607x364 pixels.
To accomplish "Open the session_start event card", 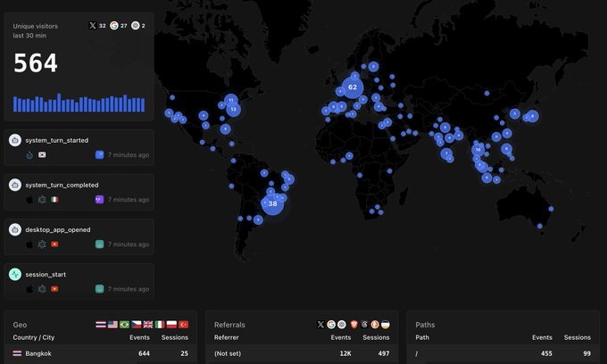I will coord(79,282).
